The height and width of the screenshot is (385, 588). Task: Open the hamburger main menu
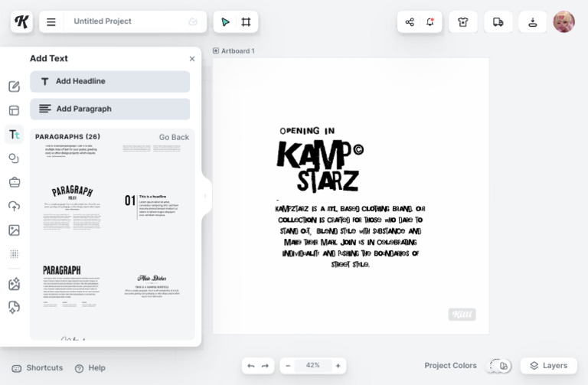pos(51,22)
